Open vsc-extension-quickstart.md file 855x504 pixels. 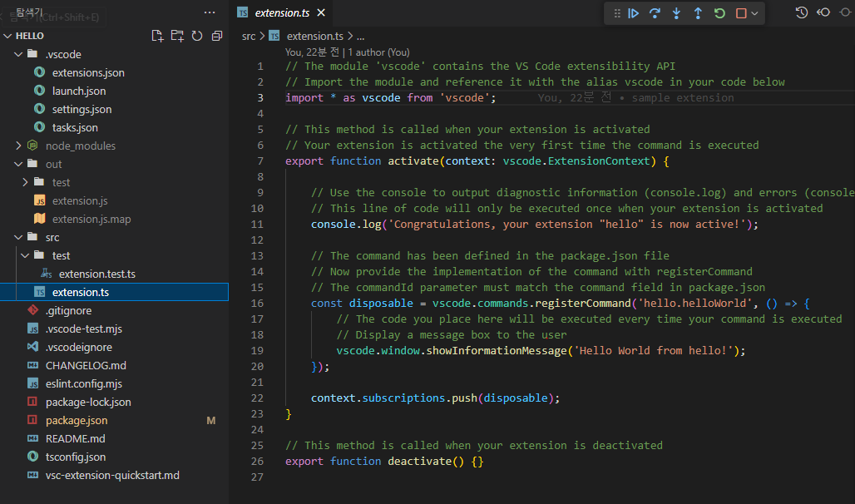pos(114,475)
